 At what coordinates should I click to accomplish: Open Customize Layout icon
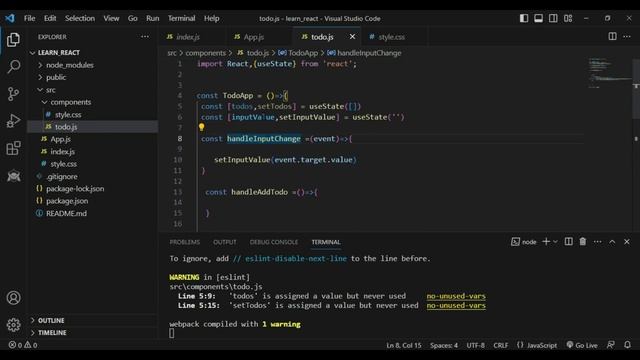568,18
